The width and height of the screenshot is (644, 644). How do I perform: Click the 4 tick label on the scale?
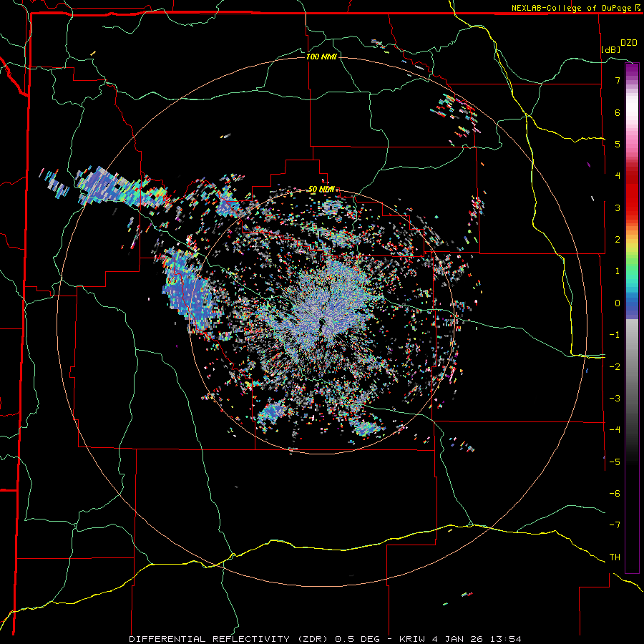point(618,176)
